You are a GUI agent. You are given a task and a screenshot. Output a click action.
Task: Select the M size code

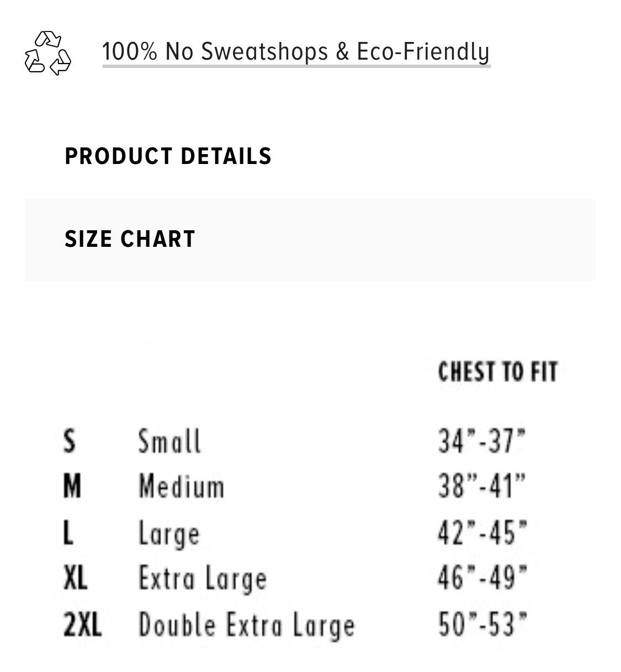coord(72,487)
